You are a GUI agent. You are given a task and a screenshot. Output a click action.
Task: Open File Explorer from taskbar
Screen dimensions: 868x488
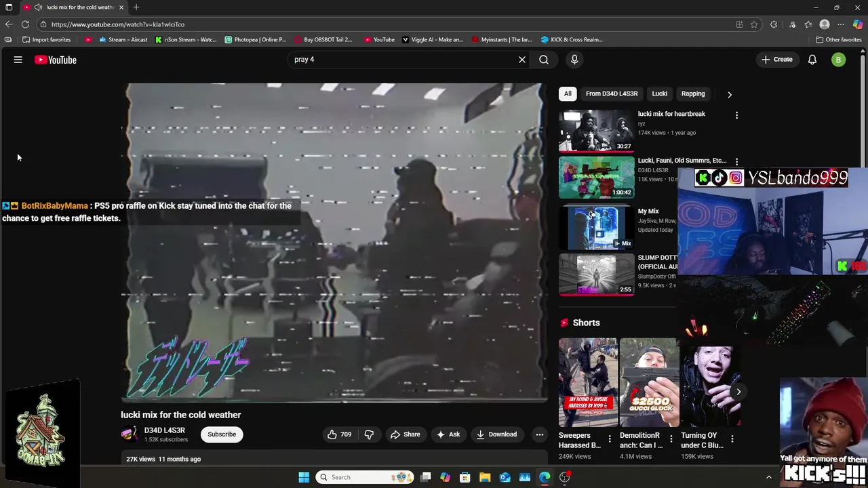pyautogui.click(x=485, y=477)
